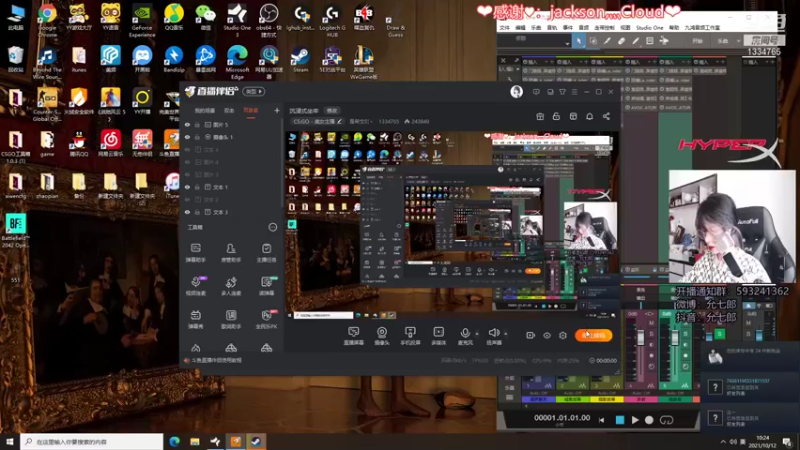Open the 乐曲 dropdown in Studio One toolbar
The width and height of the screenshot is (800, 450).
tap(728, 41)
